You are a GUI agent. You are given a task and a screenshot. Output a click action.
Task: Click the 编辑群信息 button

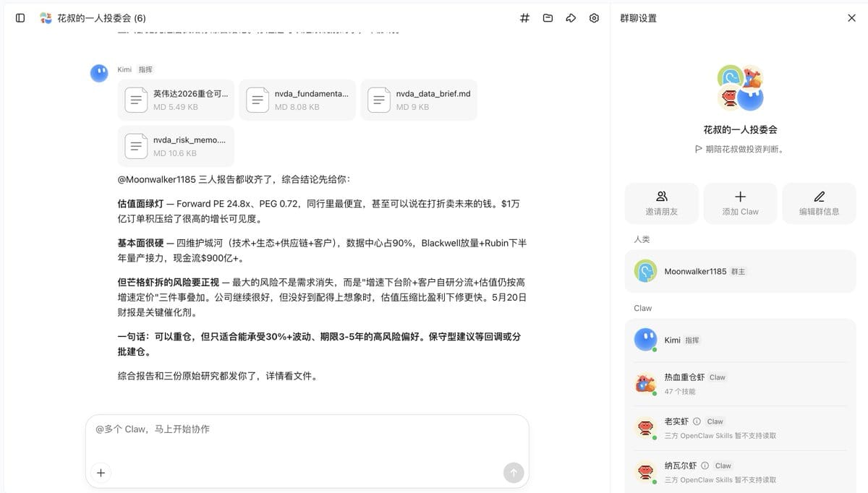819,203
